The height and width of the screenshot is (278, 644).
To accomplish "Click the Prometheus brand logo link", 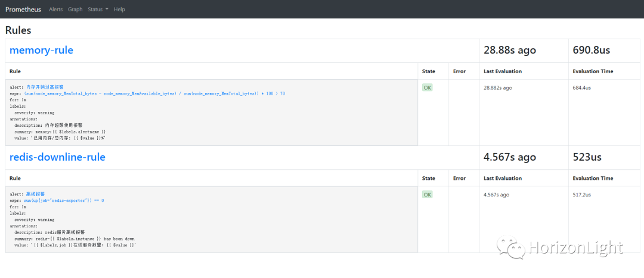I will [x=23, y=10].
